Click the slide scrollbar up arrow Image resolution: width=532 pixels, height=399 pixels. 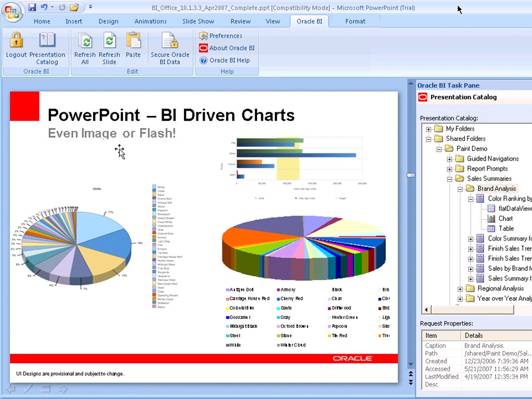pos(410,84)
